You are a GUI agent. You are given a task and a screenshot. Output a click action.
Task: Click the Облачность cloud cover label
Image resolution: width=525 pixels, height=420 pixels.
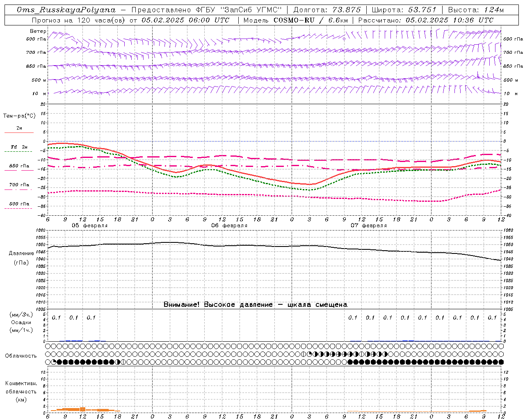pyautogui.click(x=21, y=356)
